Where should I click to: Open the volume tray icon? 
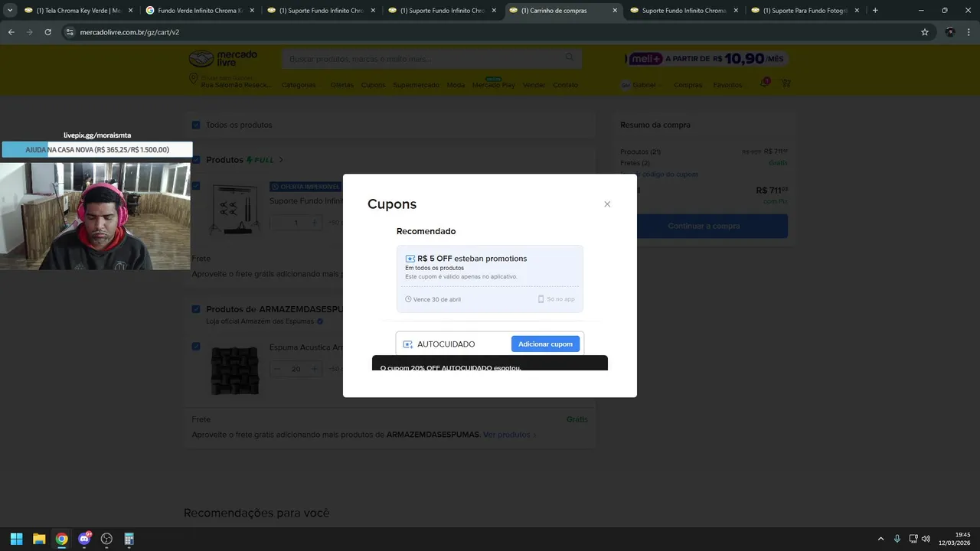(x=926, y=539)
